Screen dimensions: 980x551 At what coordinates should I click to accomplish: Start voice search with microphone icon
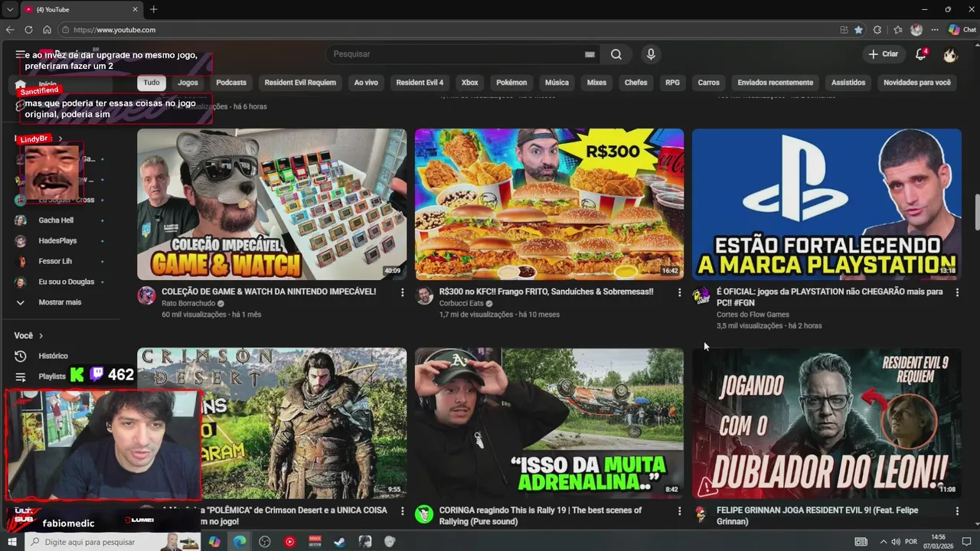[651, 54]
